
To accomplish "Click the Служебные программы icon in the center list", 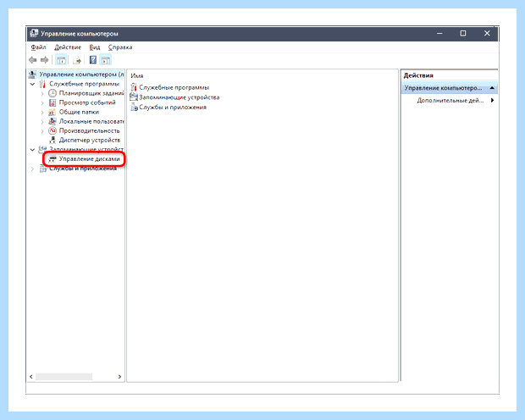I will coord(134,87).
